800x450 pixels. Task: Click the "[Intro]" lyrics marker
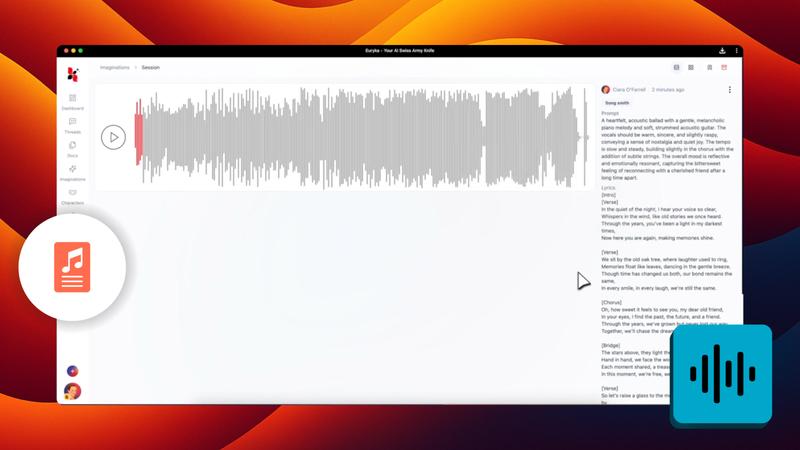click(609, 195)
